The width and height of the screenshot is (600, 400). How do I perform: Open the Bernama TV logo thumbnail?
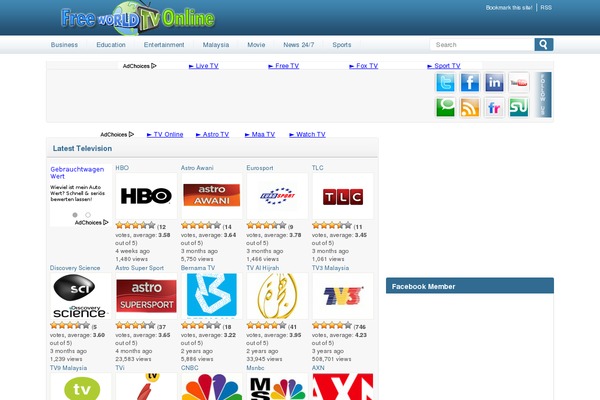point(212,296)
